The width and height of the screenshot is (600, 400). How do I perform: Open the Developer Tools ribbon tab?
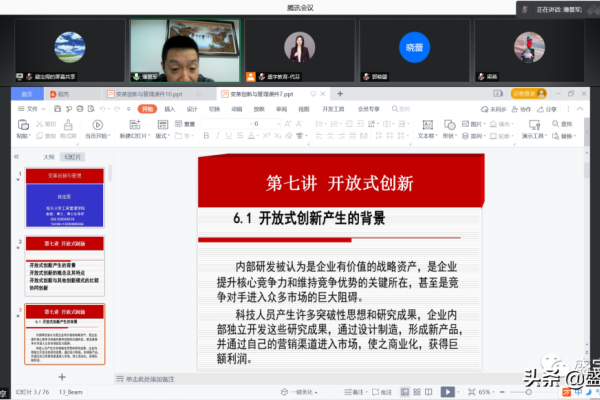[x=333, y=109]
